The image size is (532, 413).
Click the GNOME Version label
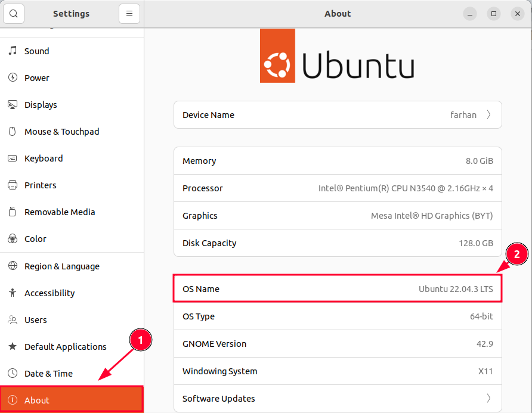coord(215,344)
